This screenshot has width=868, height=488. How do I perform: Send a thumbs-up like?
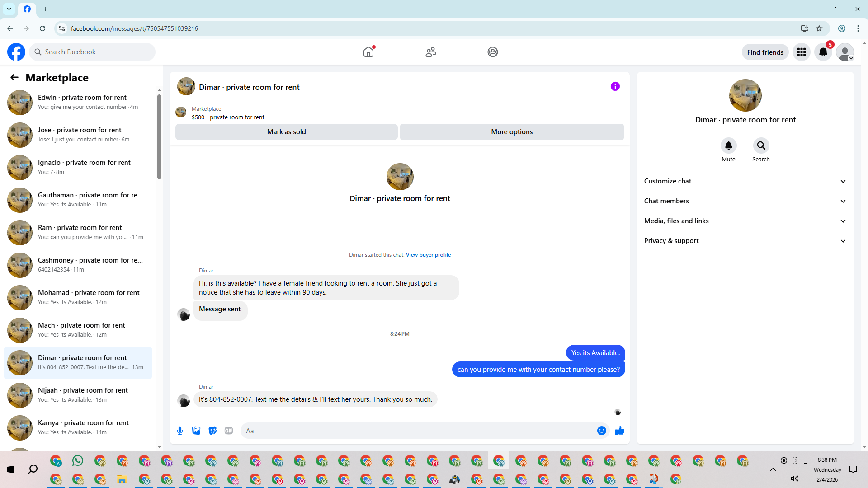point(619,431)
